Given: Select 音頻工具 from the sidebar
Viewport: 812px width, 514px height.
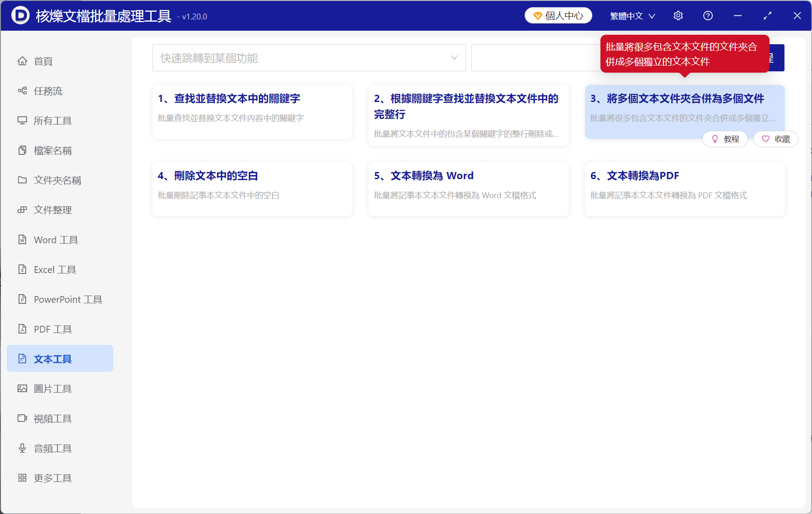Looking at the screenshot, I should click(x=52, y=448).
